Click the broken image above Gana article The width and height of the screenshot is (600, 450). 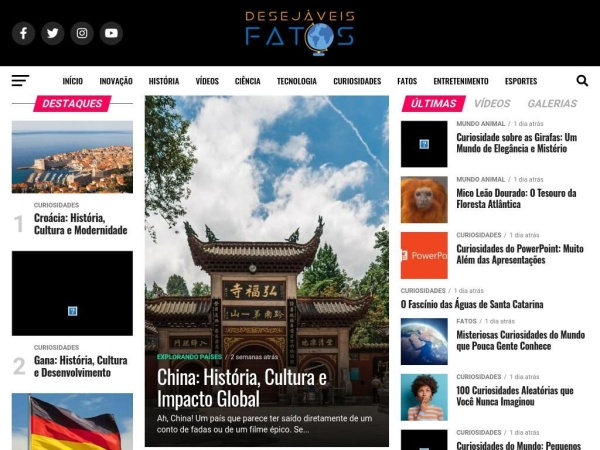(x=72, y=293)
